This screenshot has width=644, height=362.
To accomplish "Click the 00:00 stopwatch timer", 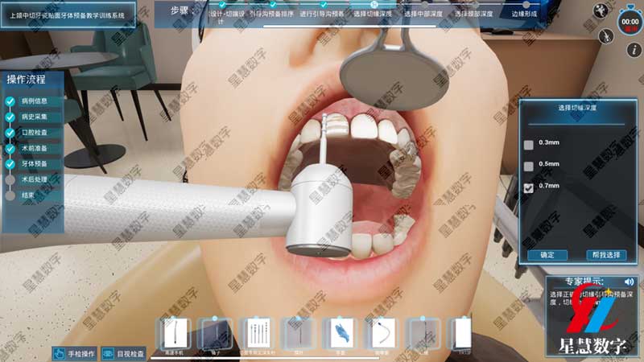I will pos(630,22).
